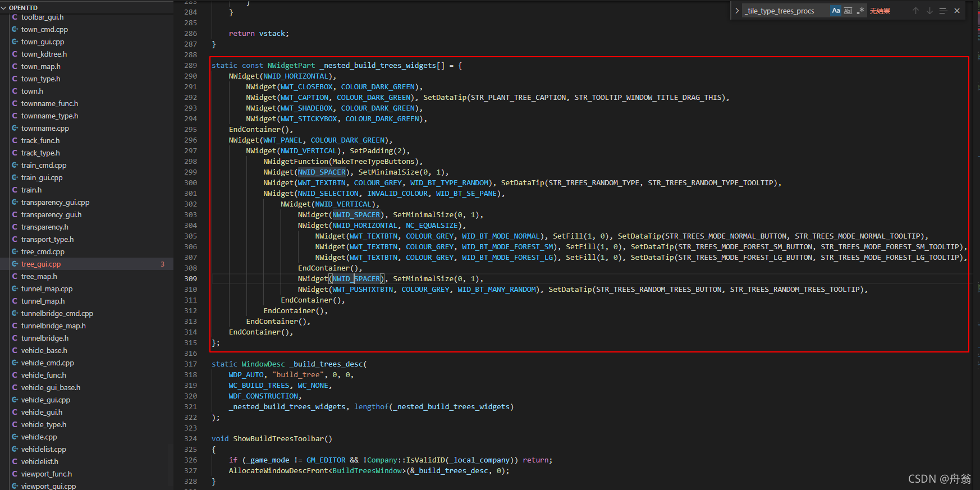
Task: Toggle Use Regular Expression in find widget
Action: click(x=860, y=11)
